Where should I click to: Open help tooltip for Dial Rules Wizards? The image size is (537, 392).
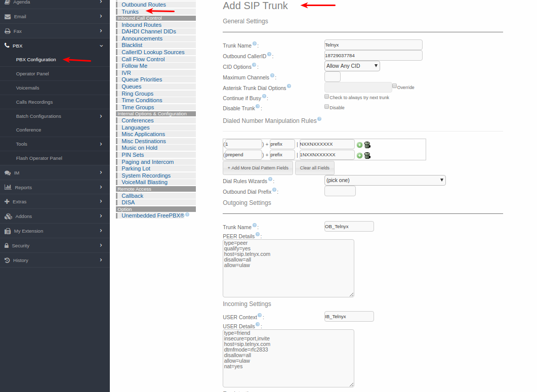pyautogui.click(x=270, y=179)
